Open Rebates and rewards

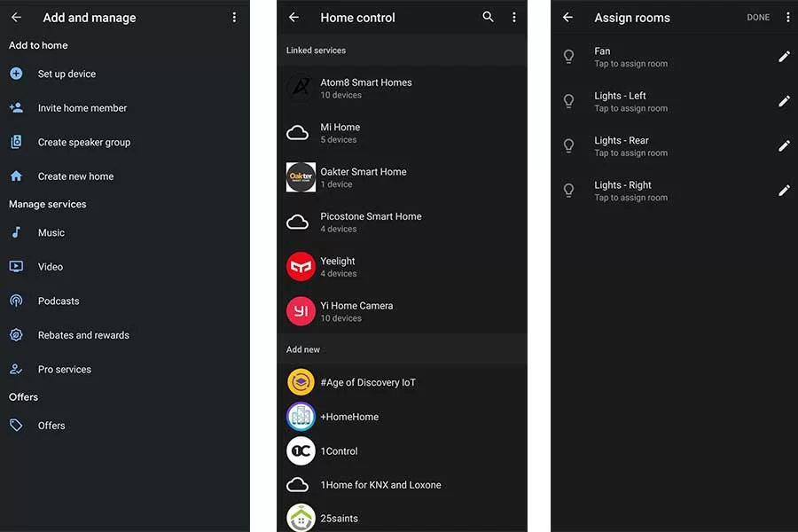125,335
